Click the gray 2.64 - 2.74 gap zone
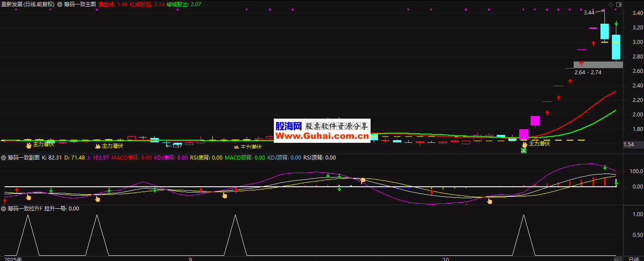Screen dimensions: 644x261 click(x=598, y=65)
